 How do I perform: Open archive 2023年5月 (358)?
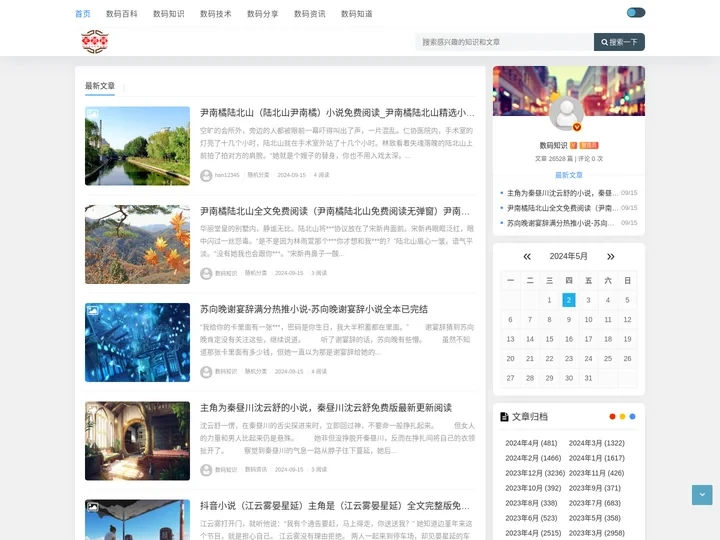coord(595,518)
